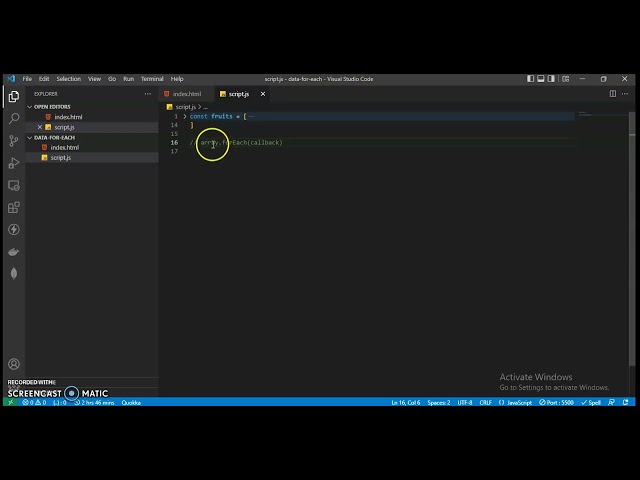The image size is (640, 480).
Task: Click Quokka in the status bar
Action: point(131,402)
